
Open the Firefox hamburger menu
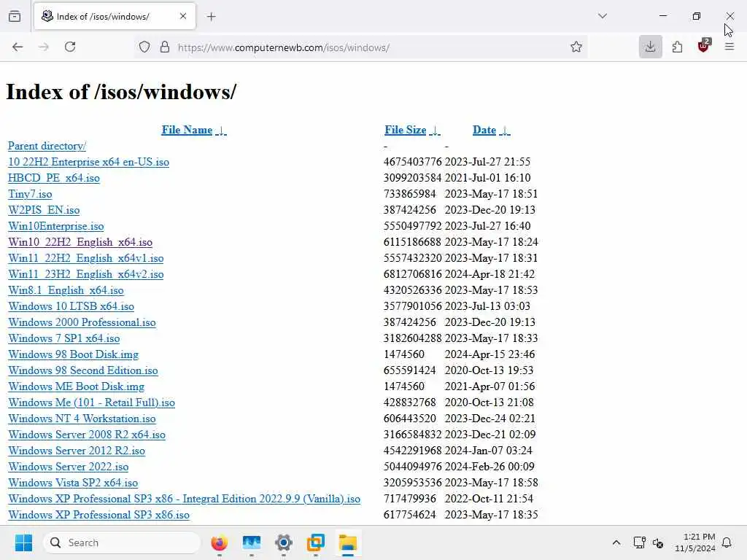click(729, 47)
